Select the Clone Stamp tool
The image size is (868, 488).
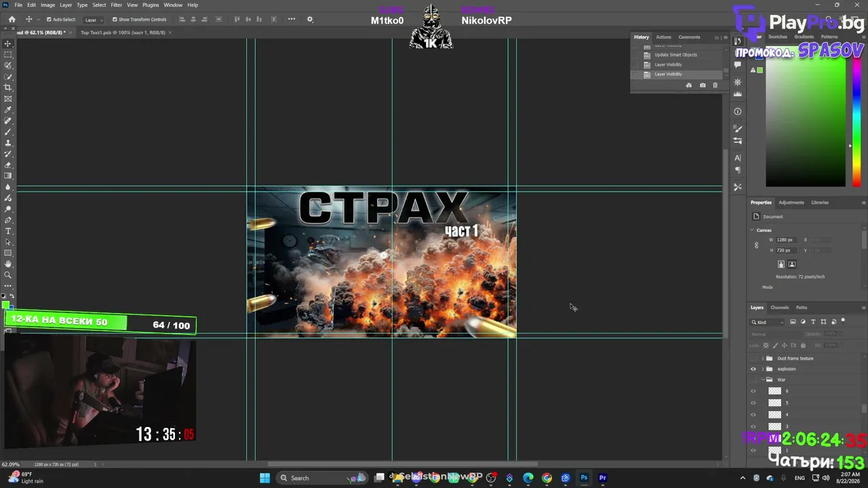8,143
